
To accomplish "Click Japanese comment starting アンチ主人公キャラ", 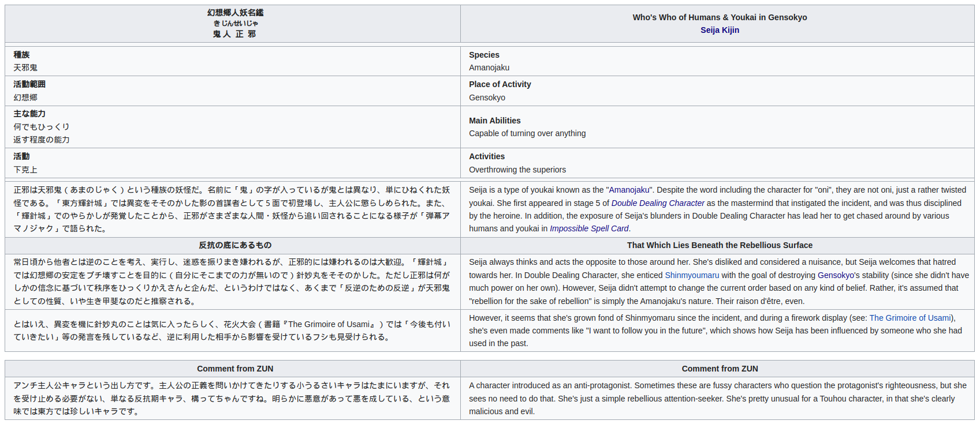I will (232, 398).
